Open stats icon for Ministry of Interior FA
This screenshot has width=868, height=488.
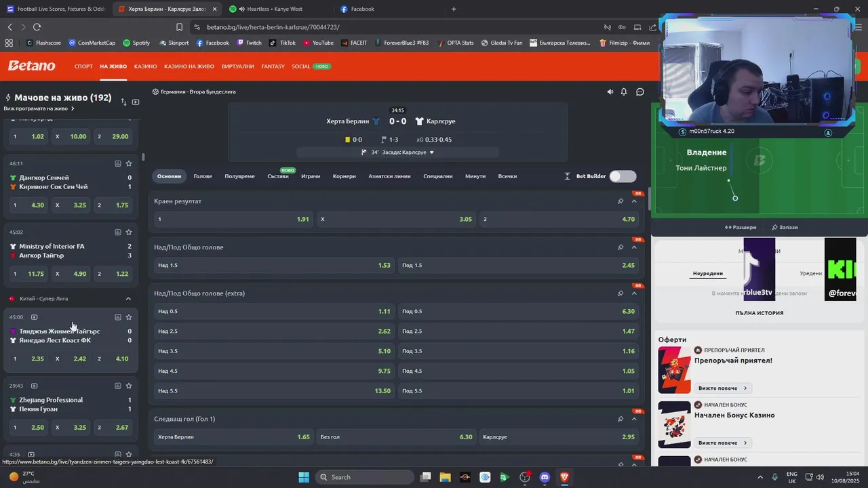tap(118, 232)
